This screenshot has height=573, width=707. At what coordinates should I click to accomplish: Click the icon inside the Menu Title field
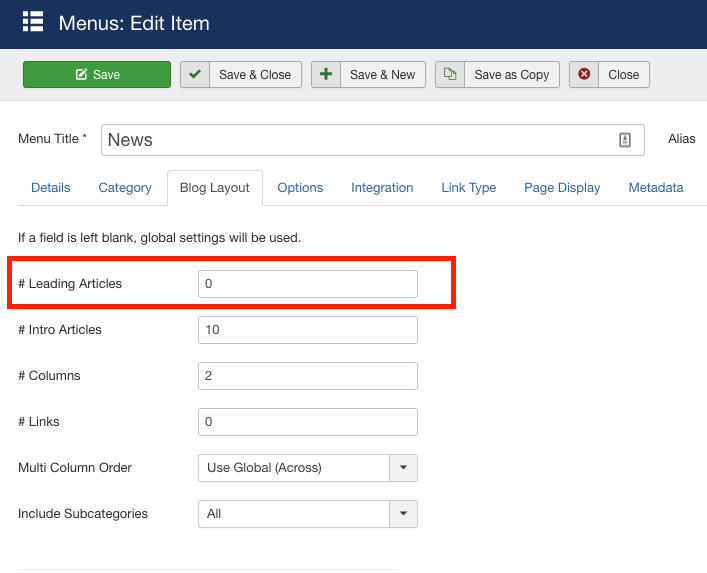pos(625,140)
